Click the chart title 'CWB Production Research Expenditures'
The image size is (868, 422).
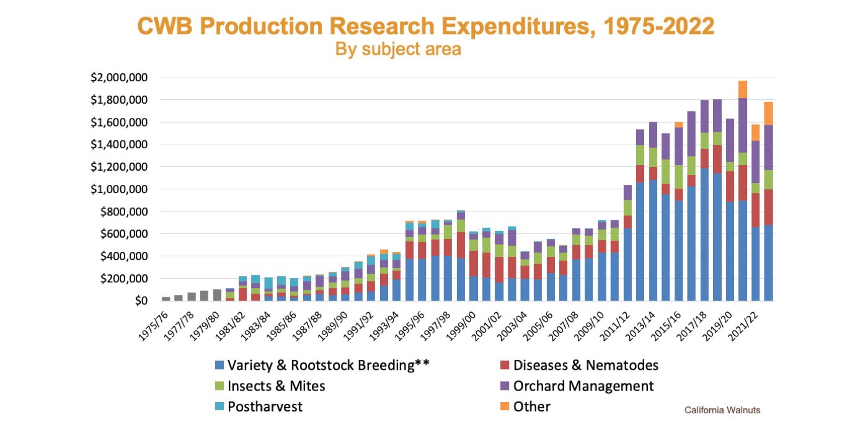(x=425, y=27)
